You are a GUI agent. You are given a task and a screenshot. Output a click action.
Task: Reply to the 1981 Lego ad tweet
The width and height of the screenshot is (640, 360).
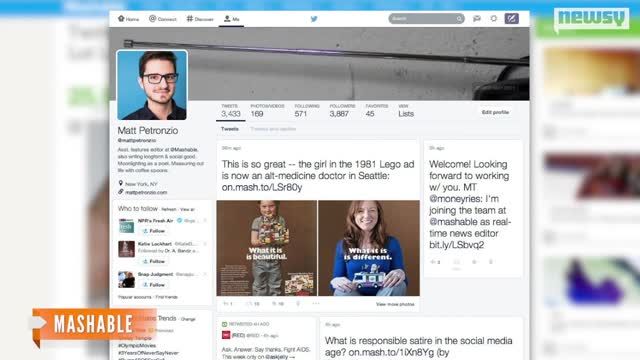click(x=227, y=304)
